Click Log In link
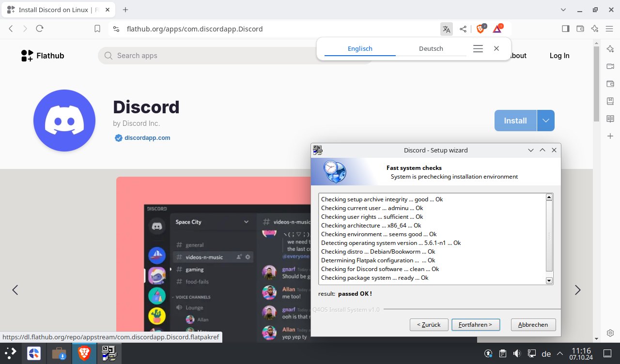The image size is (620, 364). (x=559, y=56)
